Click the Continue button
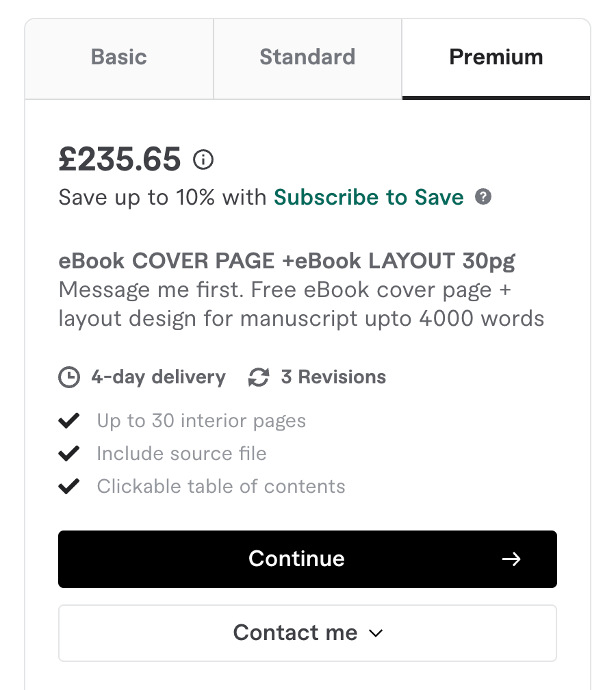The height and width of the screenshot is (690, 616). tap(307, 559)
